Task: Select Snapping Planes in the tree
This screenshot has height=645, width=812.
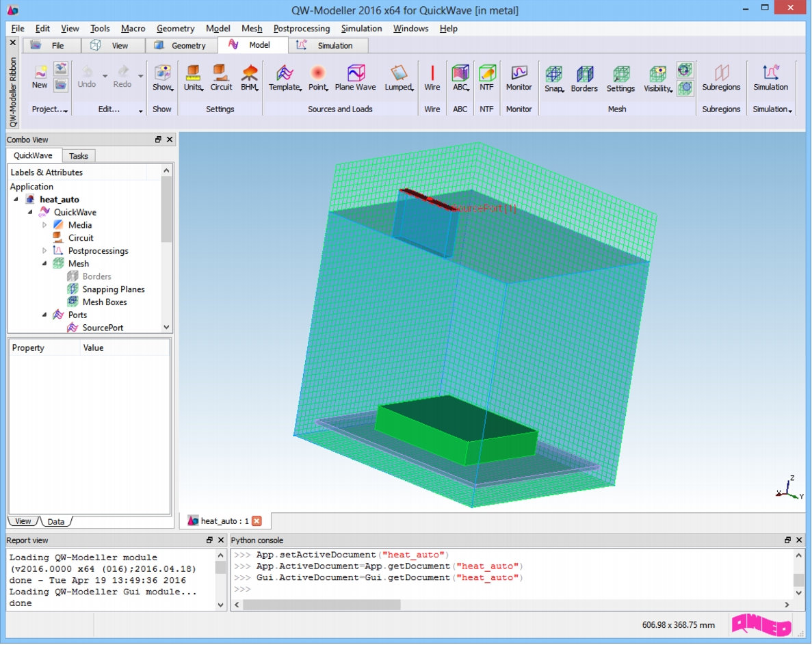Action: 114,289
